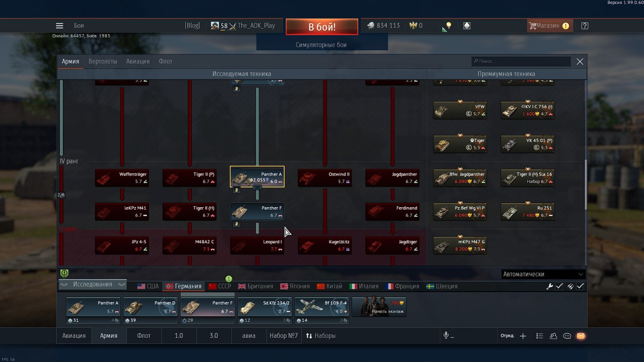Image resolution: width=644 pixels, height=362 pixels.
Task: Select the M48A2 C vehicle
Action: point(189,245)
